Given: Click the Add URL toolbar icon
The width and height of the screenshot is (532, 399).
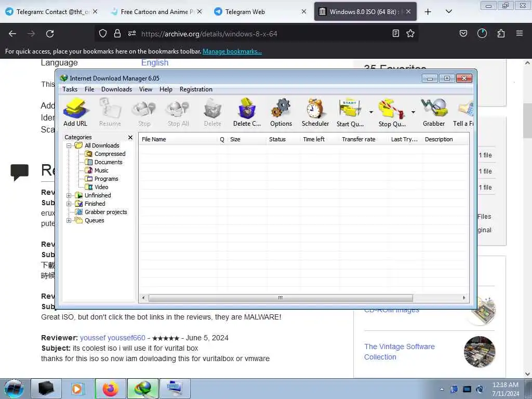Looking at the screenshot, I should [x=75, y=112].
